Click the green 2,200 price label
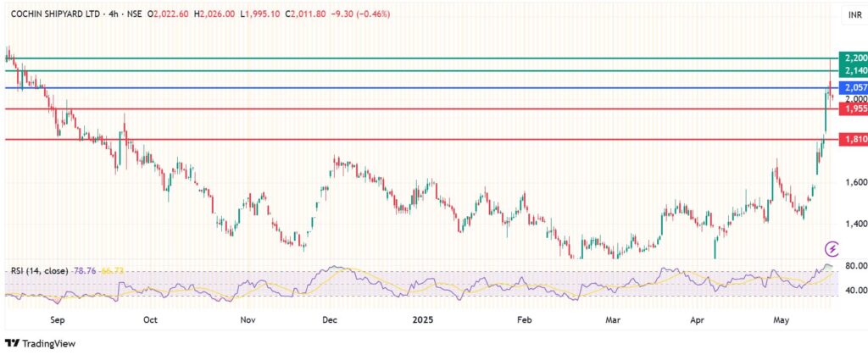The image size is (868, 355). (x=852, y=58)
